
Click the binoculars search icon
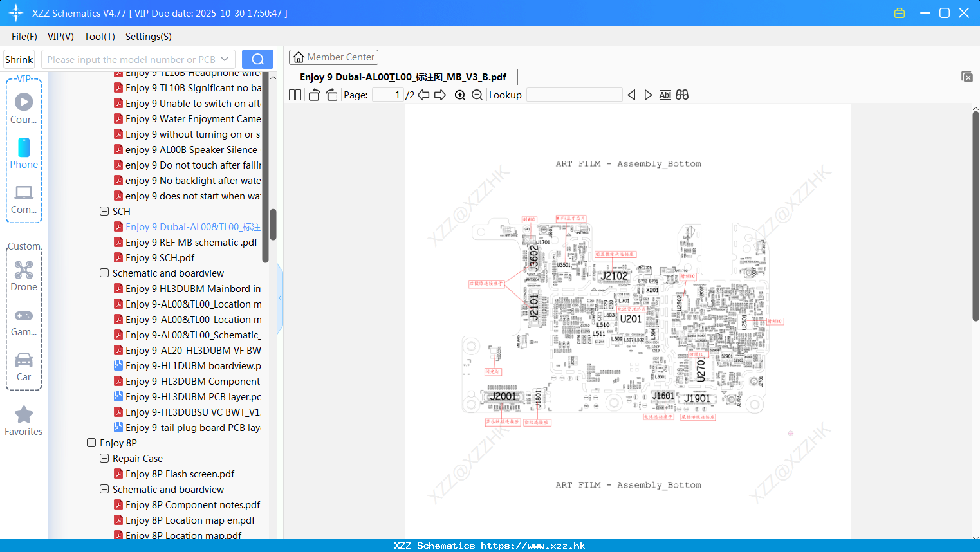pos(682,95)
